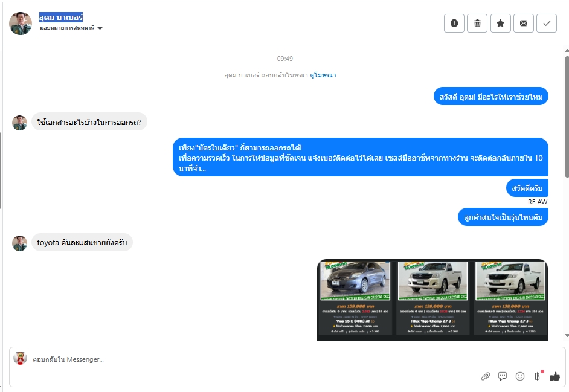Click the contact name อุดม บาเบอร์ in header
Image resolution: width=569 pixels, height=392 pixels.
coord(61,17)
